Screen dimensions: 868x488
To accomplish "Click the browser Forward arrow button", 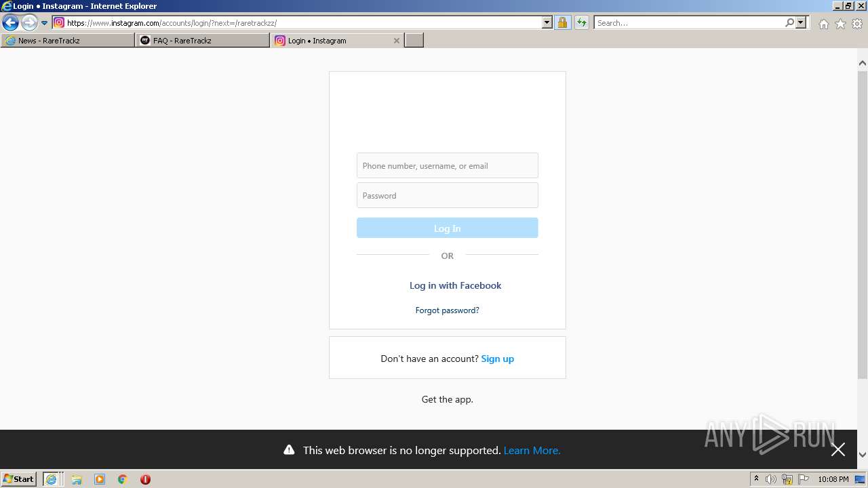I will tap(29, 23).
